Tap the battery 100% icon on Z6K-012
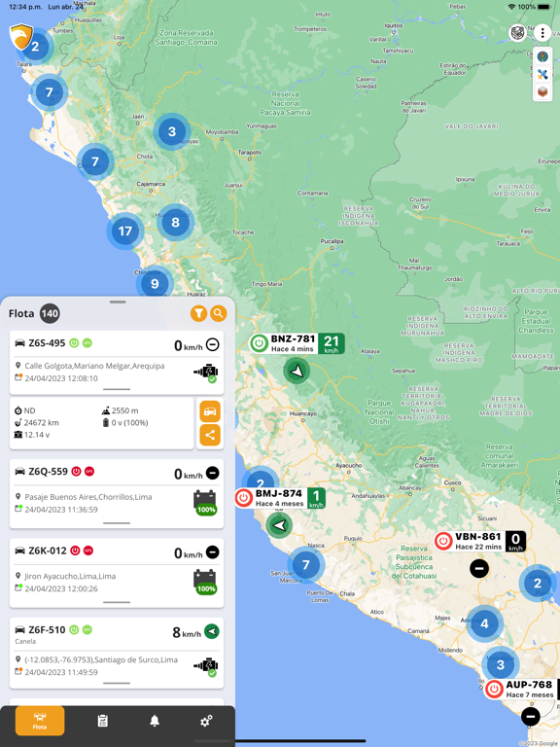The height and width of the screenshot is (747, 560). (x=205, y=583)
